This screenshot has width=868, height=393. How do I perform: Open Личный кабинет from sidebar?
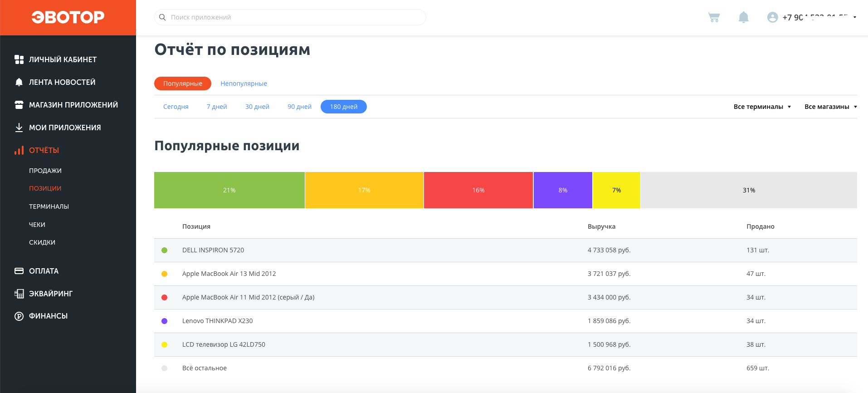click(x=63, y=59)
